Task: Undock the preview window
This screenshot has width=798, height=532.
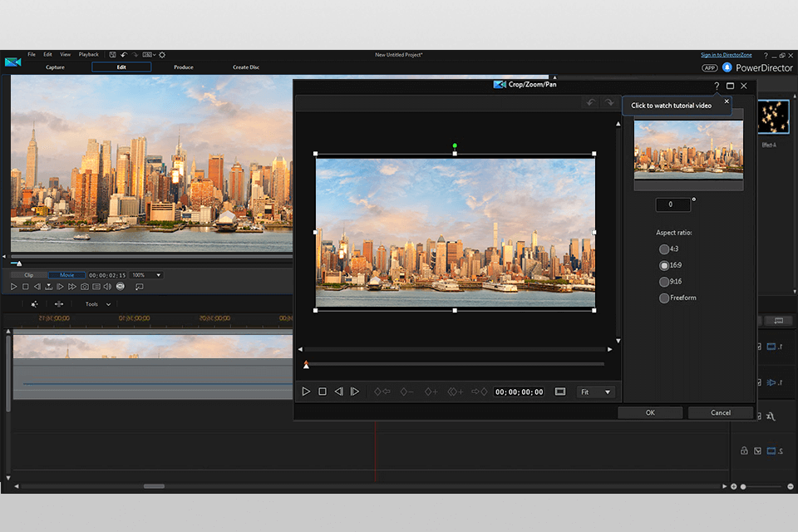Action: 139,287
